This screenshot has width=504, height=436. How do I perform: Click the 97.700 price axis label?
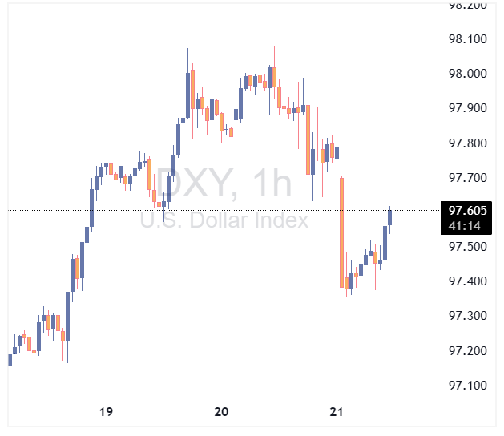[468, 177]
